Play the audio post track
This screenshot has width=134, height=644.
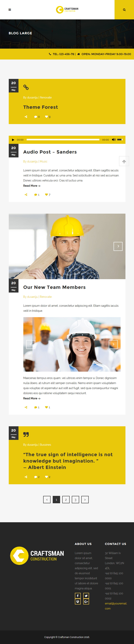[13, 140]
